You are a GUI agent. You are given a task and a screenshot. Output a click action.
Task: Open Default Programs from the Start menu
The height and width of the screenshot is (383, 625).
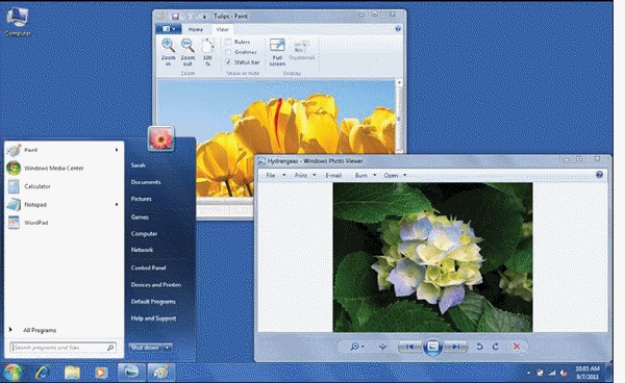tap(153, 302)
